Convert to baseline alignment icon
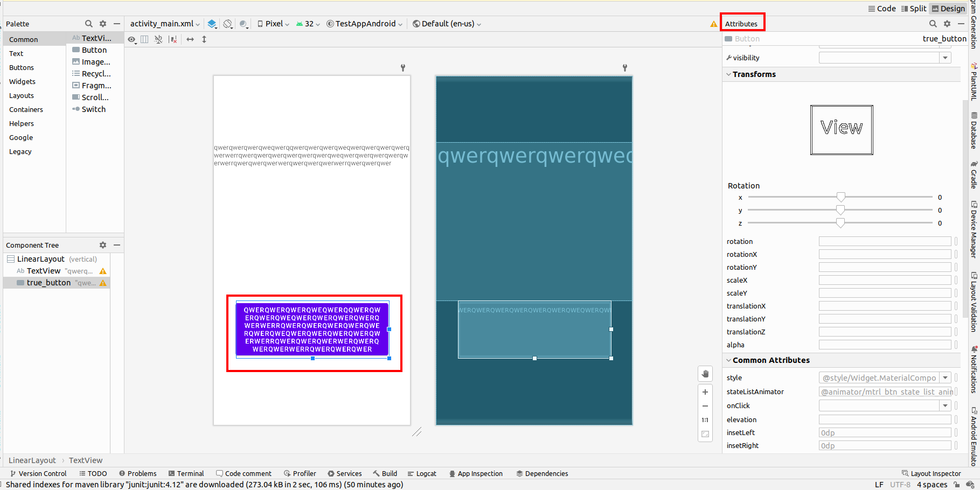Screen dimensions: 980x490 158,39
